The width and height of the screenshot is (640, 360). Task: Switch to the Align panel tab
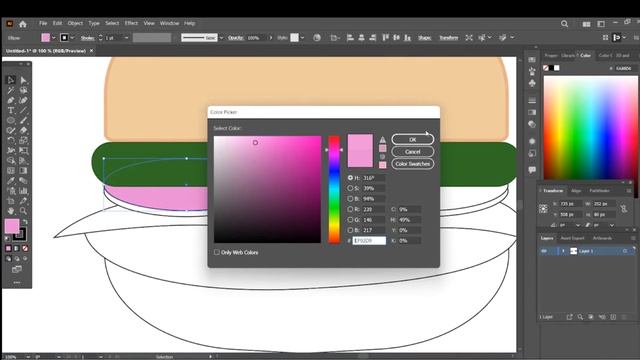(x=576, y=191)
